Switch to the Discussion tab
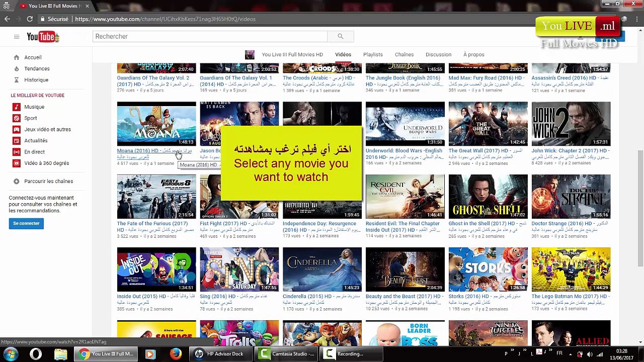This screenshot has width=644, height=362. pos(438,55)
